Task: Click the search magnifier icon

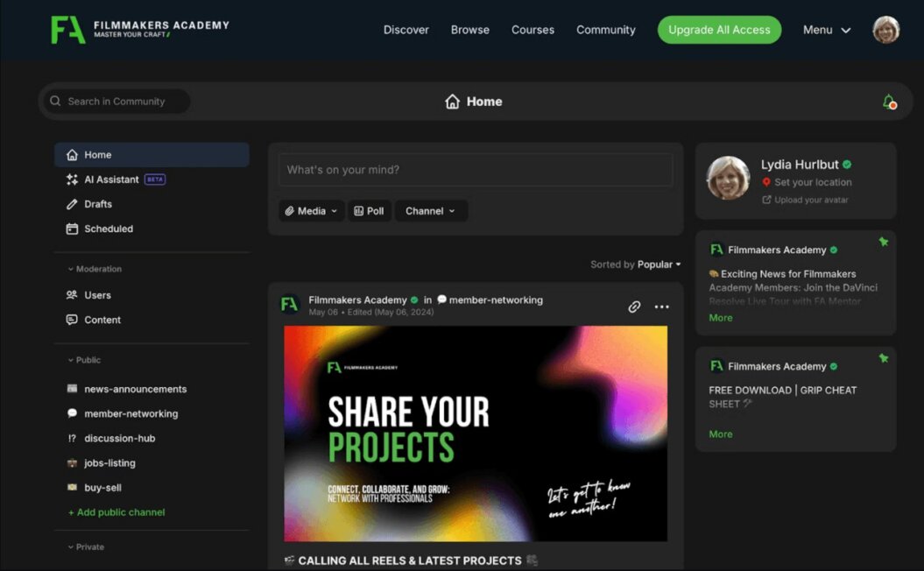Action: pyautogui.click(x=55, y=102)
